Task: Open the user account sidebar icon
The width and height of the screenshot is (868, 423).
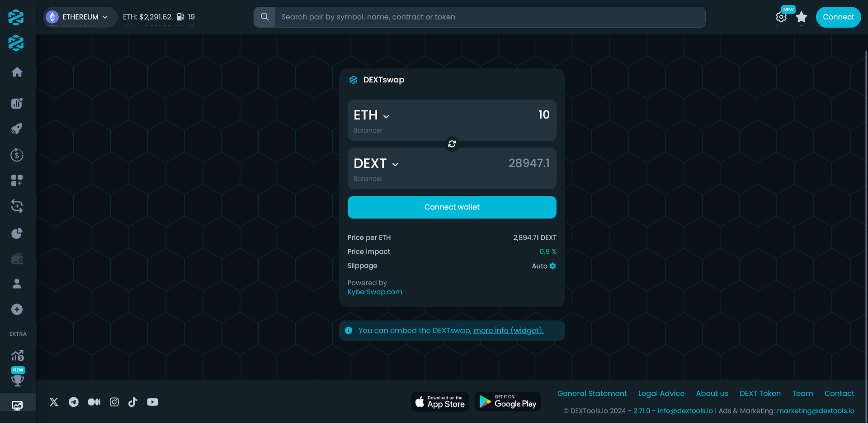Action: (17, 284)
